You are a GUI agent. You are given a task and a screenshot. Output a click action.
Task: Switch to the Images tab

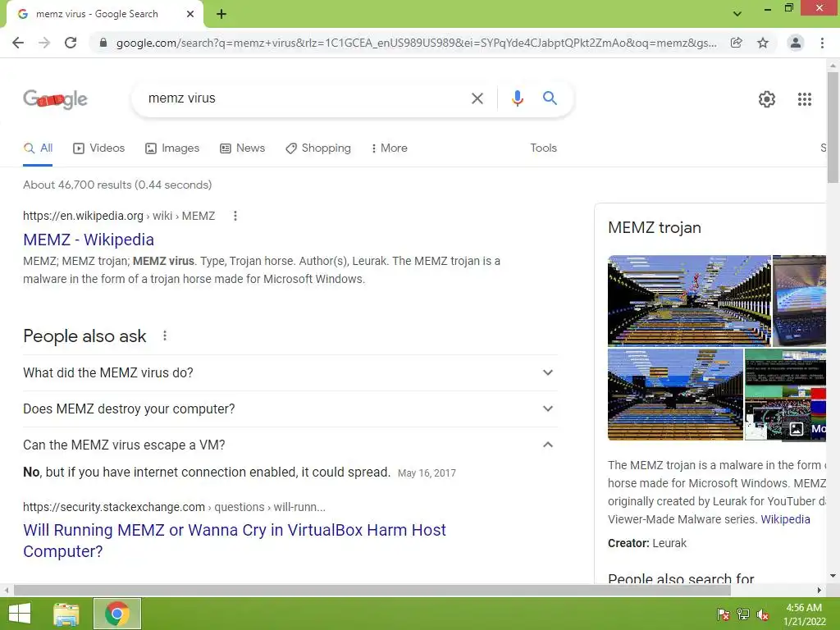(172, 148)
